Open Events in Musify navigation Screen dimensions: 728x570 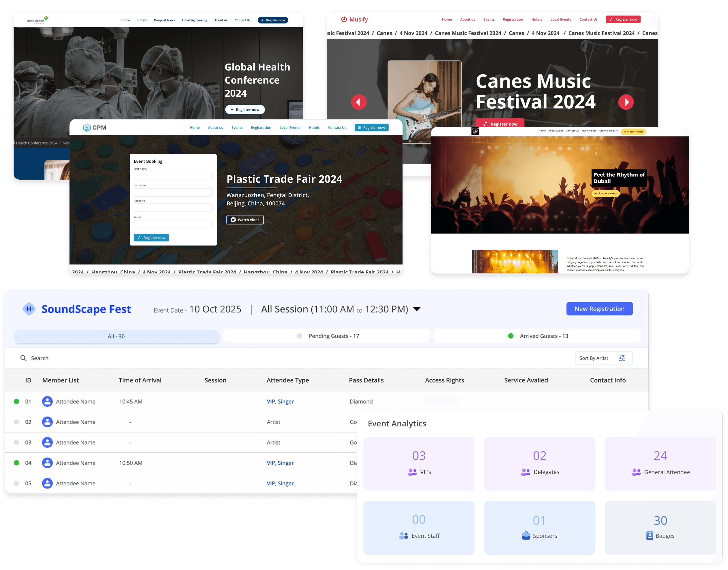[x=489, y=19]
